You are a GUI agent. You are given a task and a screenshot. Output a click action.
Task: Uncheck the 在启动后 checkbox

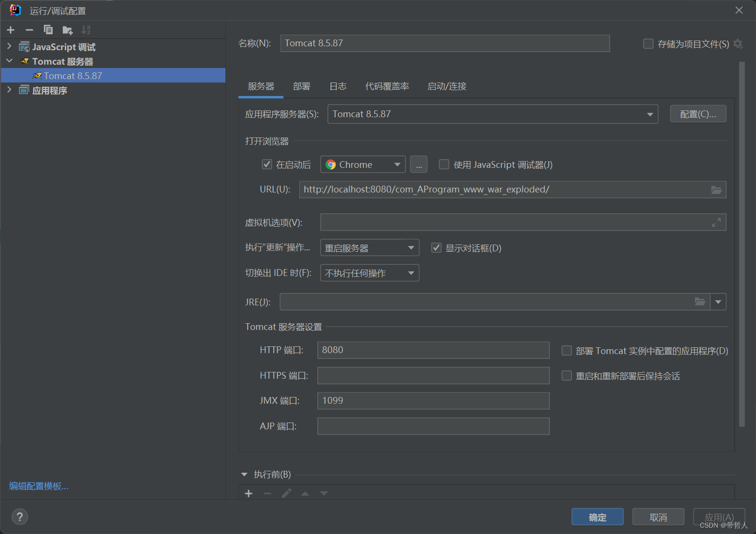pos(266,164)
